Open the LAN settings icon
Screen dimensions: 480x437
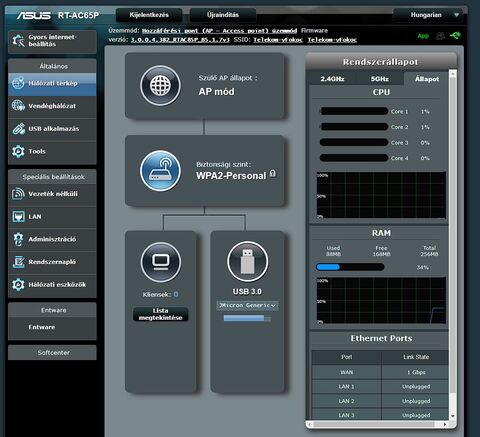pyautogui.click(x=18, y=216)
